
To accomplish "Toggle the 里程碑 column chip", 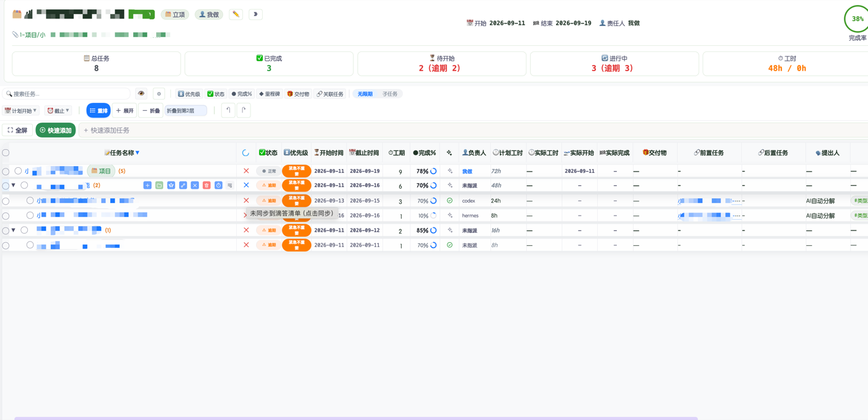I will coord(270,94).
